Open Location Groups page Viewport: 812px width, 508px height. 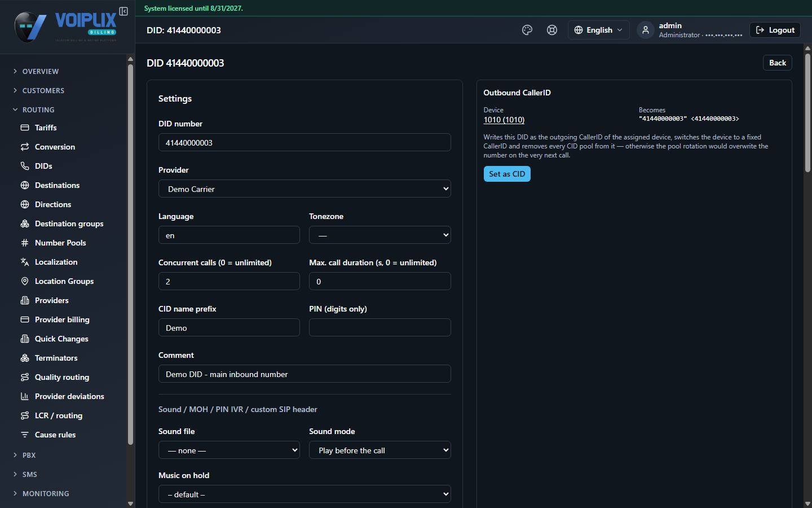coord(63,281)
